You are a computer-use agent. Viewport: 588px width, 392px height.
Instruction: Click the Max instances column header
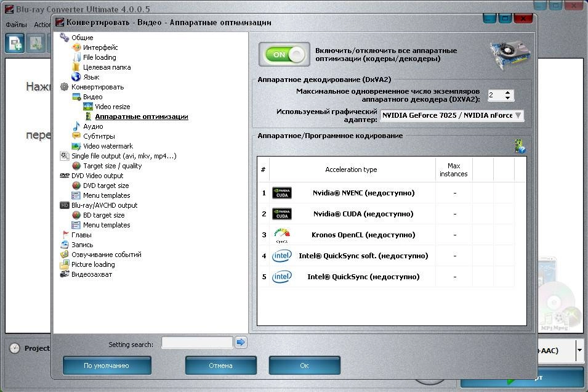pyautogui.click(x=453, y=169)
